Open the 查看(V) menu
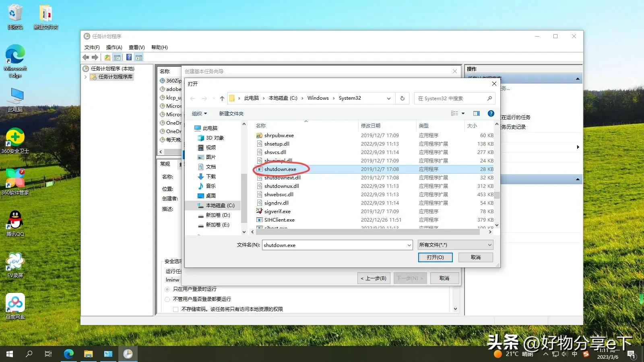Viewport: 644px width, 362px height. coord(136,47)
